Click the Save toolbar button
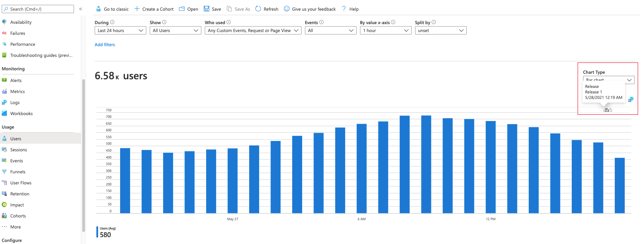644x244 pixels. click(212, 9)
